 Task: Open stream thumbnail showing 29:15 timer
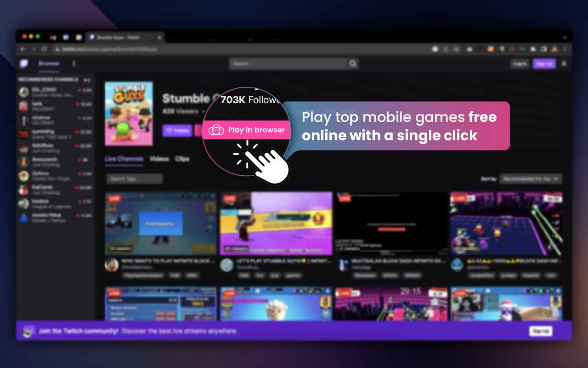point(391,304)
